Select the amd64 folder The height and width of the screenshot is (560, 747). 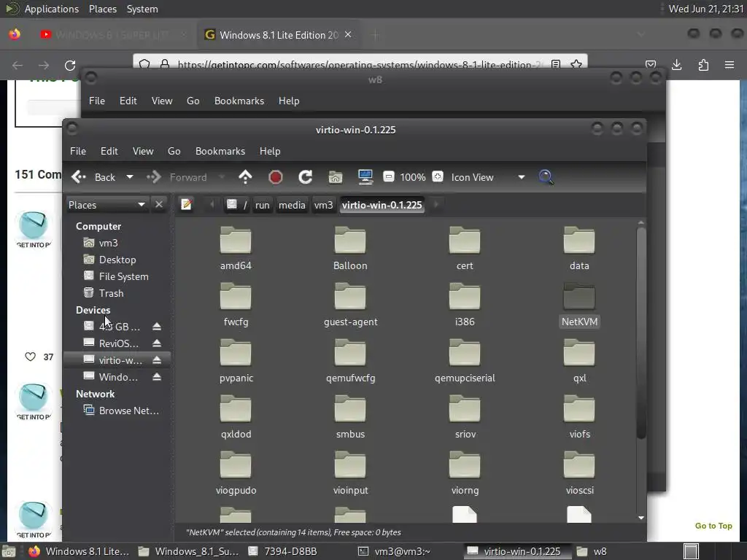pos(236,248)
